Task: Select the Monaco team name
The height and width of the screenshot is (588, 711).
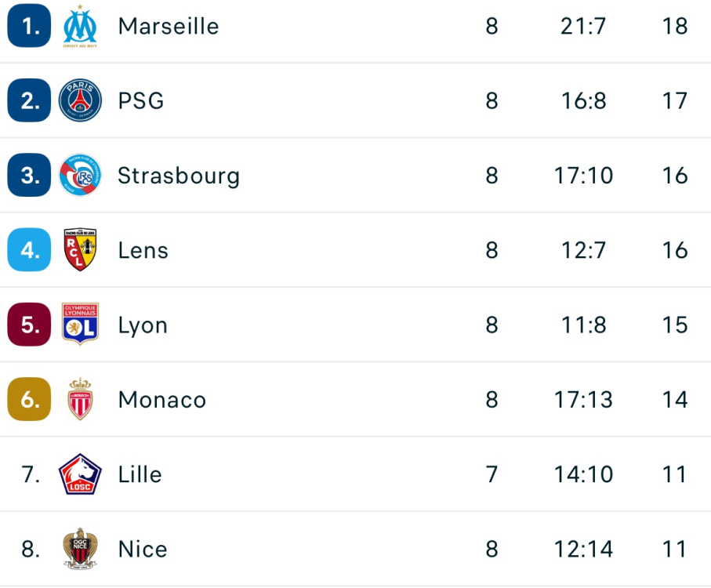Action: 162,400
